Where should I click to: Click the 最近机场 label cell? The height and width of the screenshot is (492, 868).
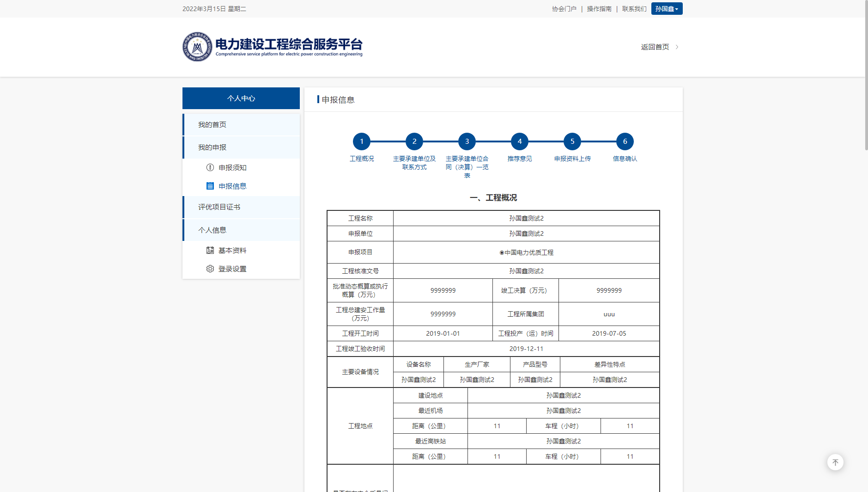(431, 411)
